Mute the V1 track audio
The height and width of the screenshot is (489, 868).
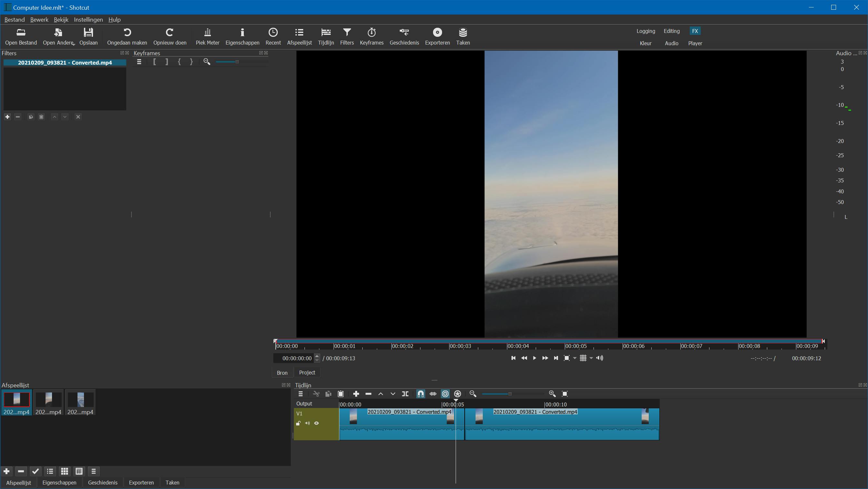307,423
